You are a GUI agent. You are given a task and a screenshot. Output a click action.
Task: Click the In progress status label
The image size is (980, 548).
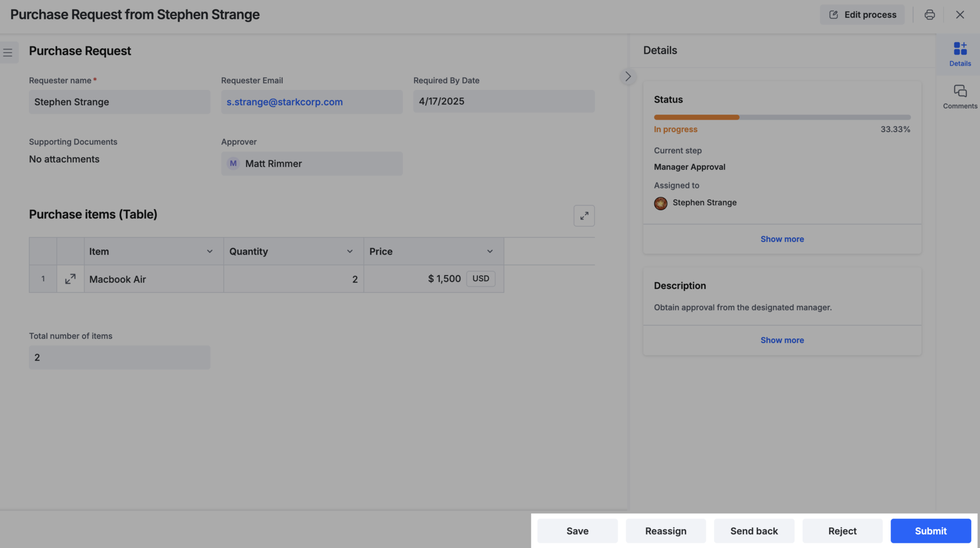676,129
